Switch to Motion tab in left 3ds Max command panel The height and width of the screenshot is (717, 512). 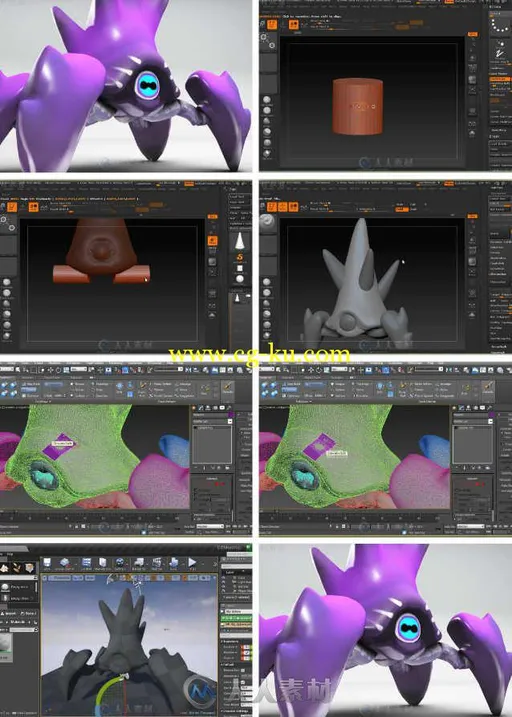point(215,407)
